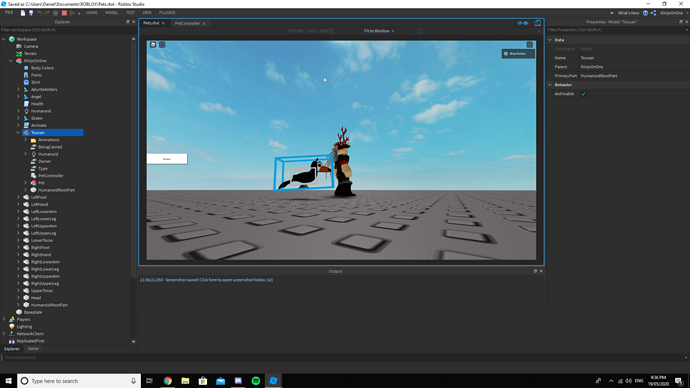The height and width of the screenshot is (388, 690).
Task: Undock the Explorer panel
Action: (x=128, y=22)
